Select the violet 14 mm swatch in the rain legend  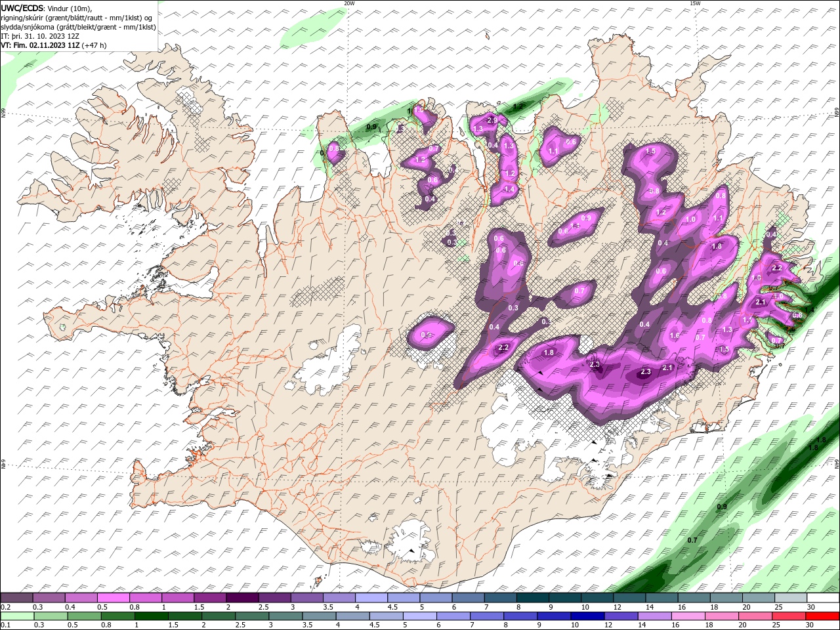(656, 616)
